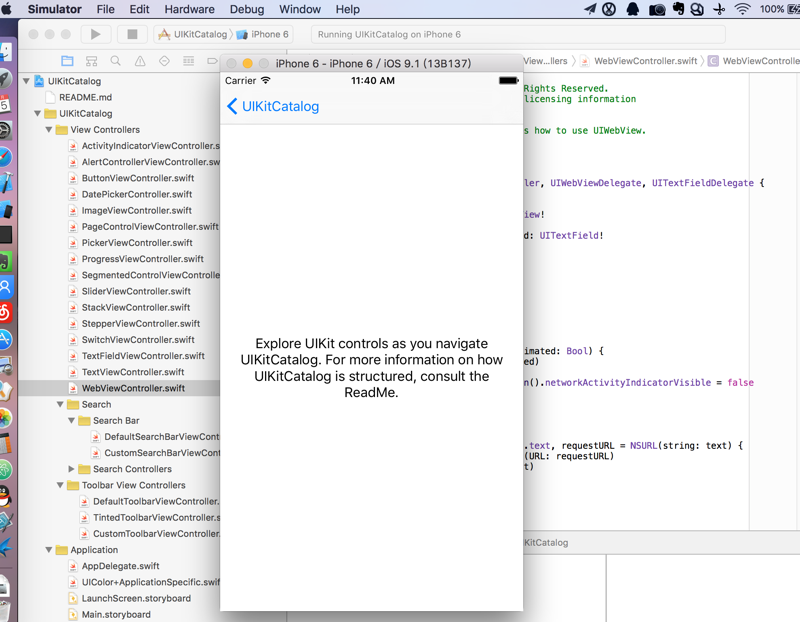Open the Find navigator magnifier icon
800x622 pixels.
click(x=116, y=61)
